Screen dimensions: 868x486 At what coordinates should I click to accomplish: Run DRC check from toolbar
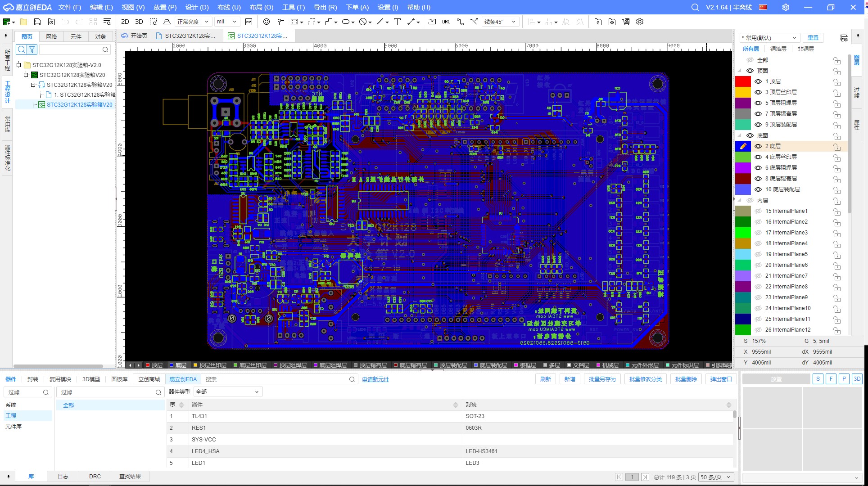[x=446, y=22]
